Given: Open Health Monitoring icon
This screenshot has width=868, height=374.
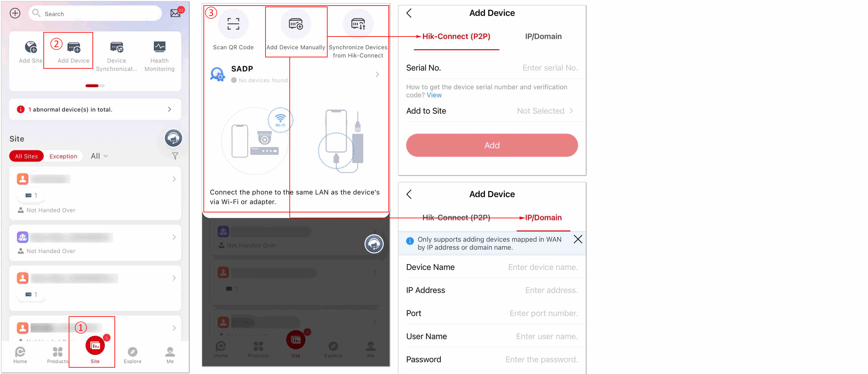Looking at the screenshot, I should [x=159, y=47].
